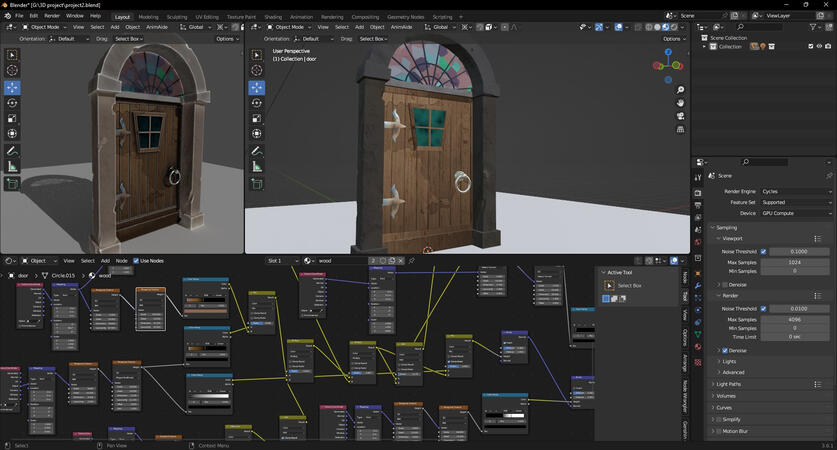
Task: Activate the Annotate tool in right viewport
Action: tap(256, 151)
